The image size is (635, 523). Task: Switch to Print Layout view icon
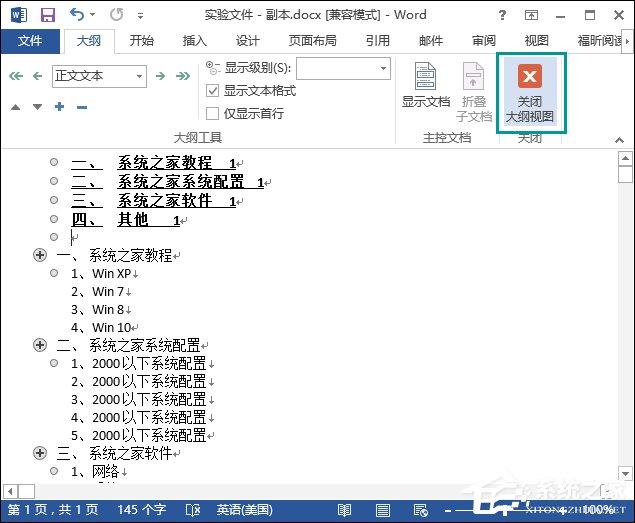coord(383,510)
